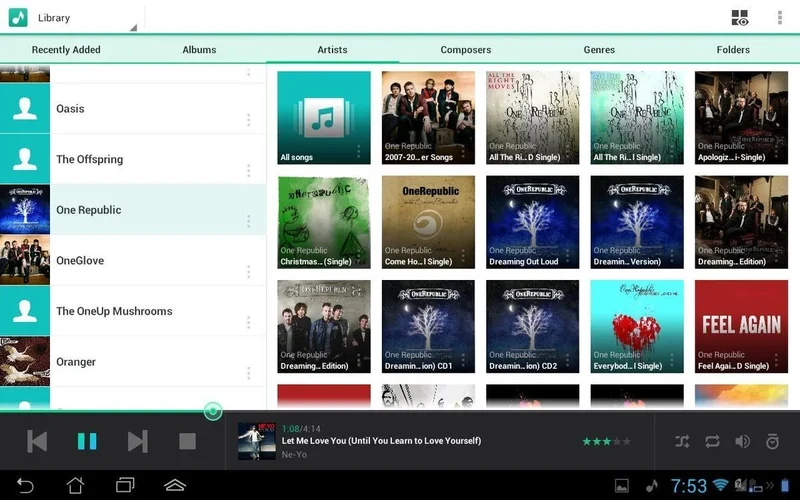The image size is (800, 500).
Task: Select Oasis in the artist list
Action: (x=133, y=108)
